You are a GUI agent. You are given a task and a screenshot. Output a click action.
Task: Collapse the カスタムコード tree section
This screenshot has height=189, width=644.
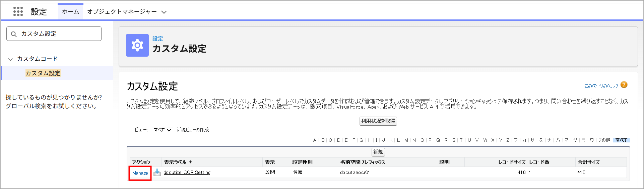pos(10,59)
